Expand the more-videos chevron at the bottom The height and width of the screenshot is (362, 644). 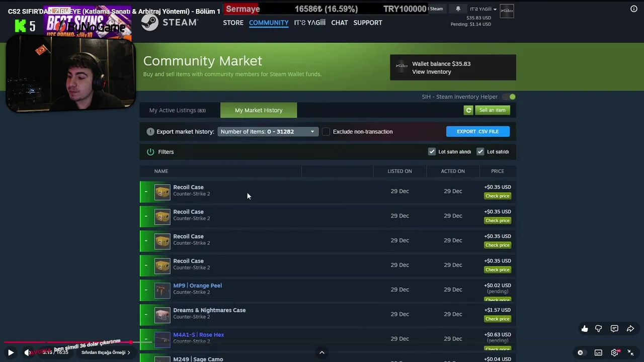pos(322,352)
